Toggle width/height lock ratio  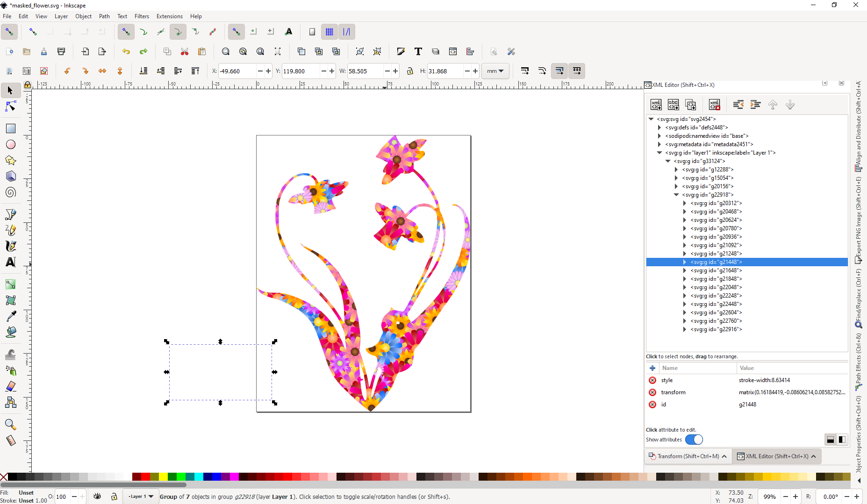tap(410, 71)
